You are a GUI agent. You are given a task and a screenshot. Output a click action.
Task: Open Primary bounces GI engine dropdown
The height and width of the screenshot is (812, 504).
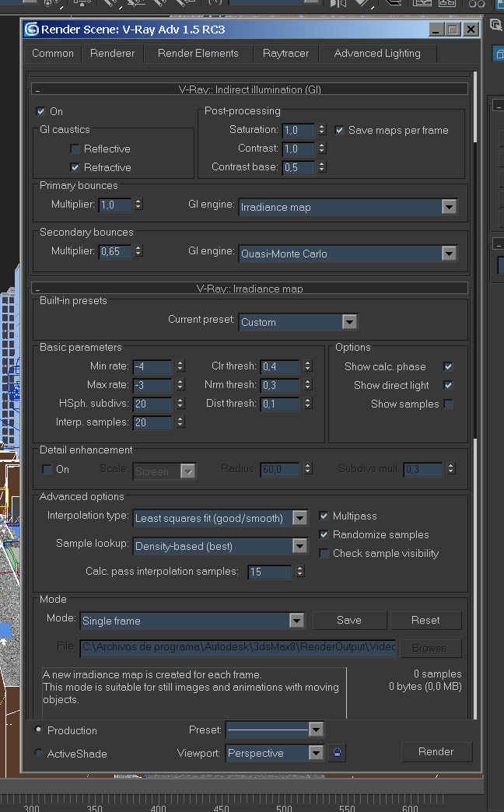[x=348, y=207]
